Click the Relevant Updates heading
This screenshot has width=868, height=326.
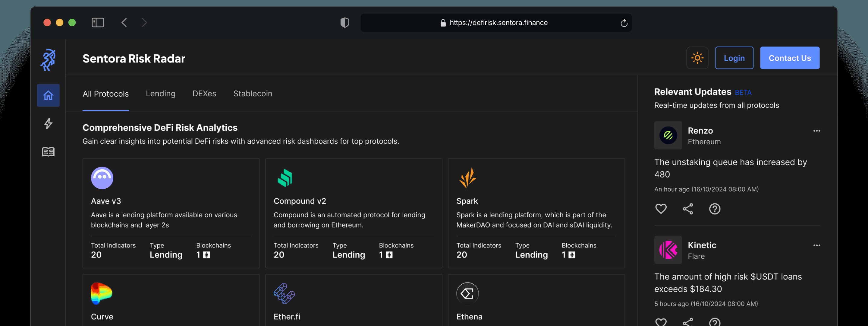coord(693,92)
